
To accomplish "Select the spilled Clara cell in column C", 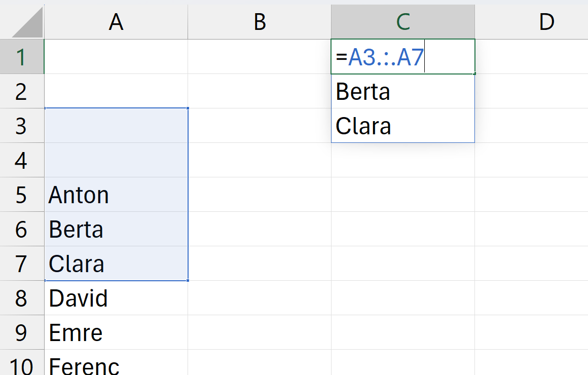I will point(403,126).
